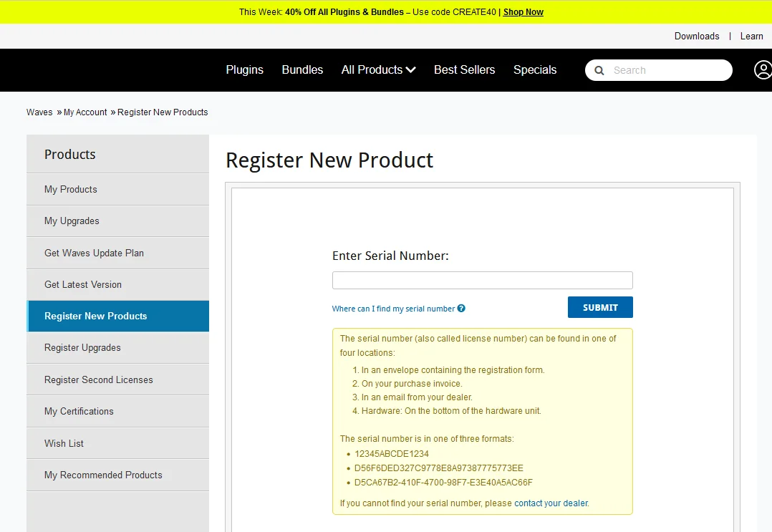Click the sample serial D5CA67B2-410F-4700-98F7-E3E40A5AC66F
The image size is (772, 532).
coord(443,483)
